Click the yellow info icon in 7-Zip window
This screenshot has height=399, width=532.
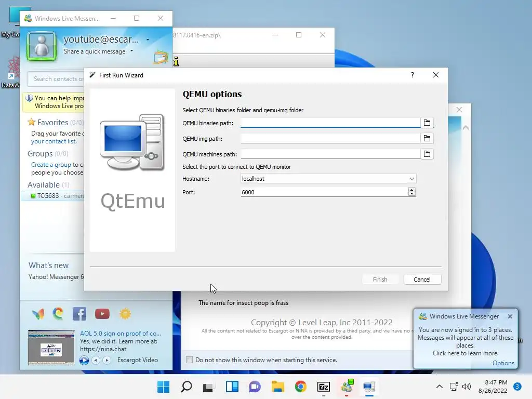pos(176,61)
